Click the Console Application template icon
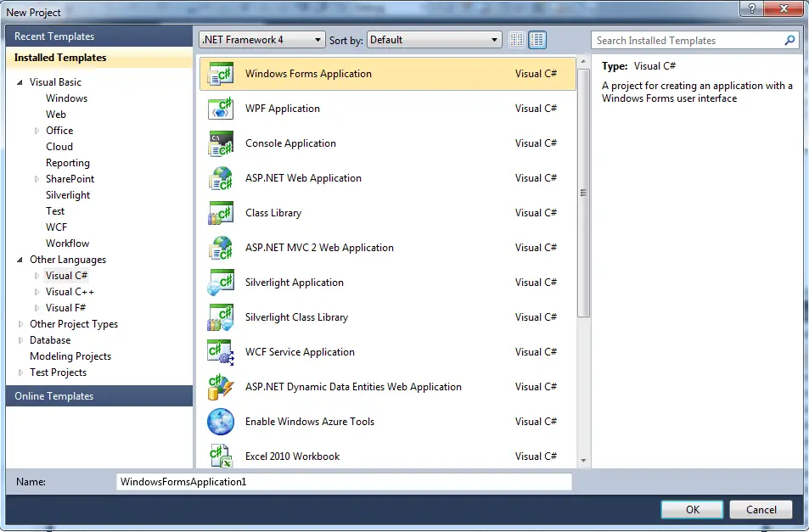The width and height of the screenshot is (809, 532). (221, 143)
